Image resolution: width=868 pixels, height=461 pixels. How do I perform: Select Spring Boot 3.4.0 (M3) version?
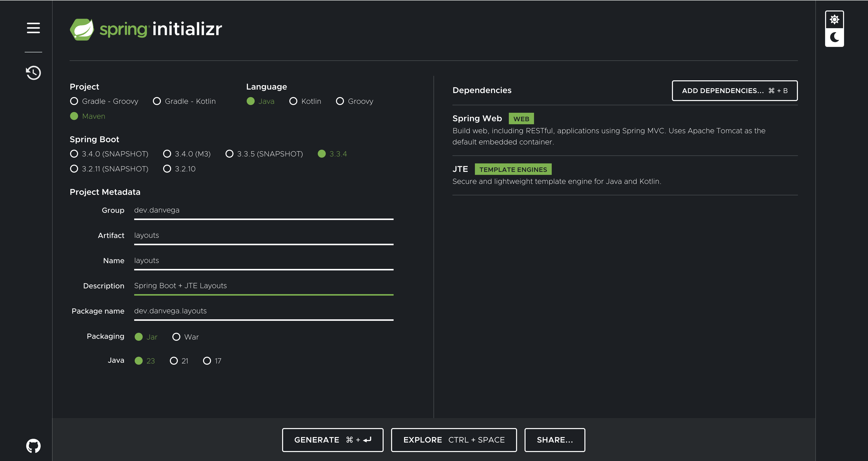(x=167, y=154)
